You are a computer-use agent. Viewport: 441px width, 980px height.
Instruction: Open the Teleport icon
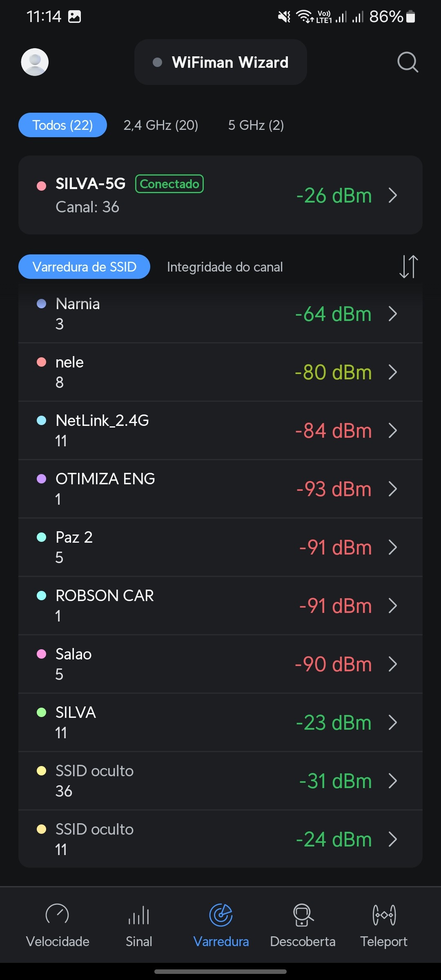coord(384,915)
